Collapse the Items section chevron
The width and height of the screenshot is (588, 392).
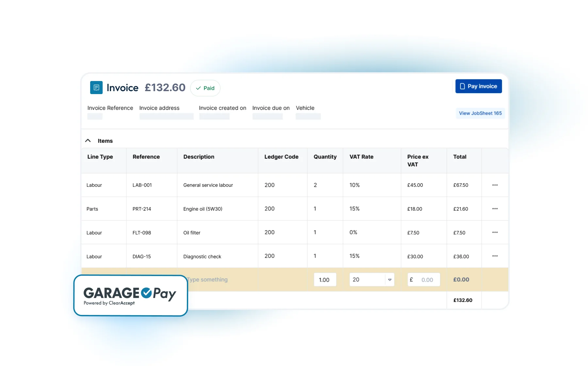(x=88, y=140)
